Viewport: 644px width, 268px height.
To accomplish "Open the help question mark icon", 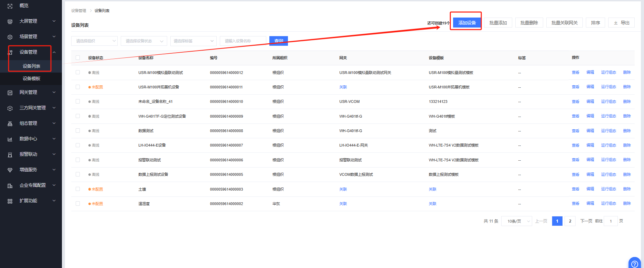I will pos(634,264).
